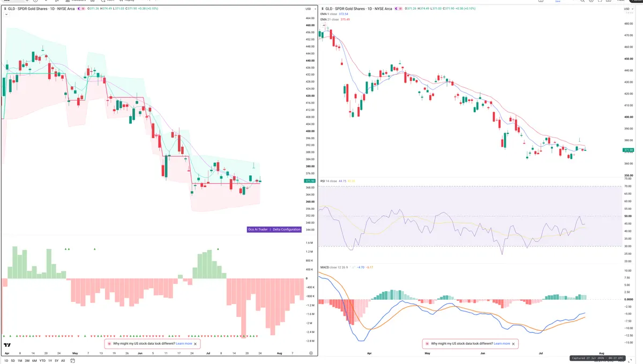This screenshot has width=643, height=364.
Task: Click the 400.00 level on left price axis
Action: coord(310,131)
